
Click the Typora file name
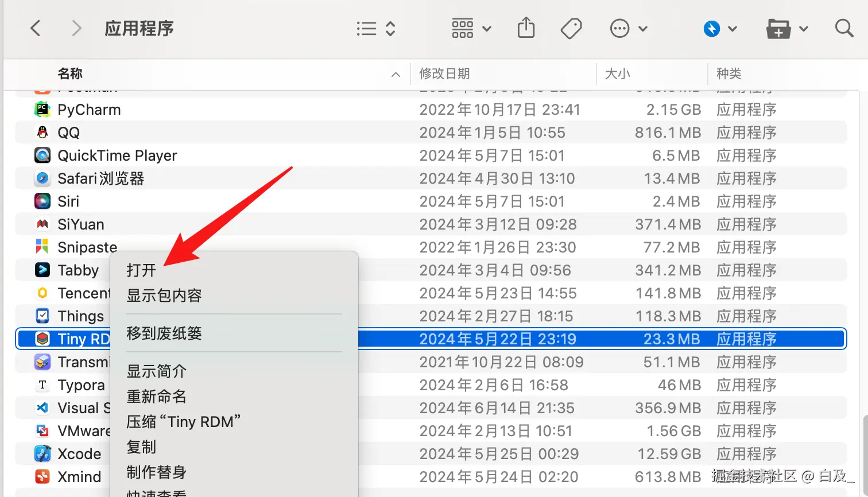tap(81, 385)
